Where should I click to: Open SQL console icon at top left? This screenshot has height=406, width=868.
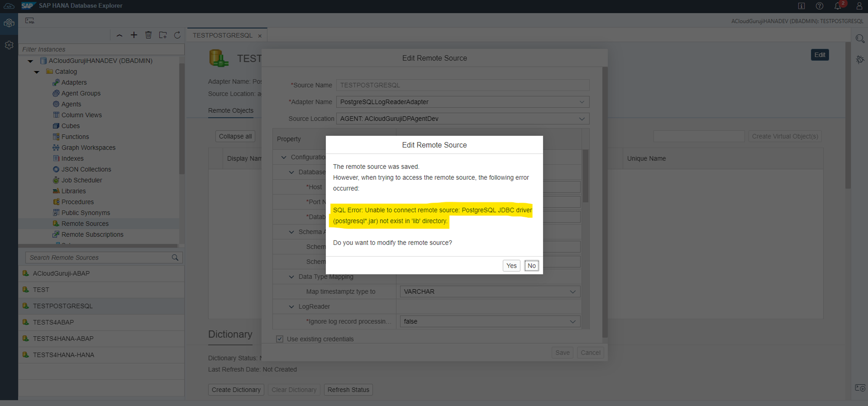pos(30,21)
